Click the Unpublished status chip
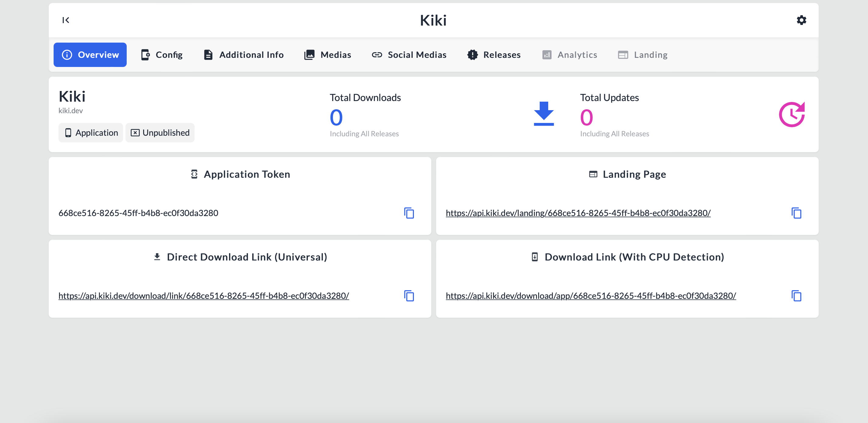 click(160, 133)
